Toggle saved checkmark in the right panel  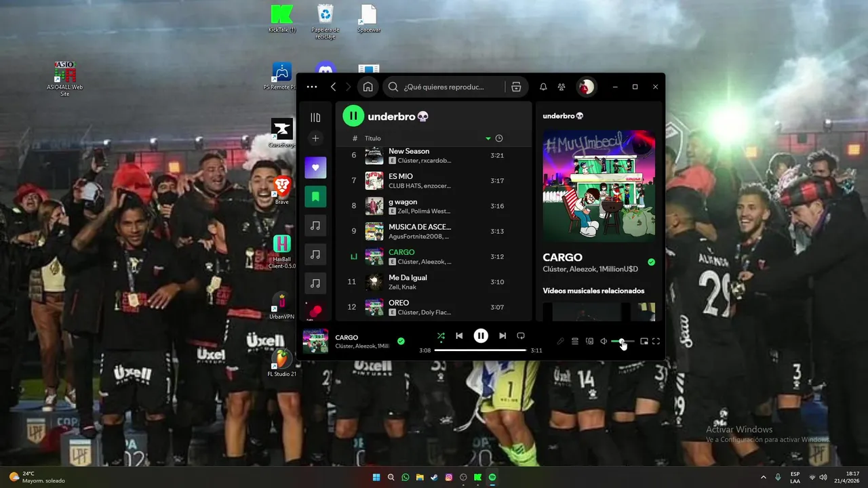[x=651, y=262]
